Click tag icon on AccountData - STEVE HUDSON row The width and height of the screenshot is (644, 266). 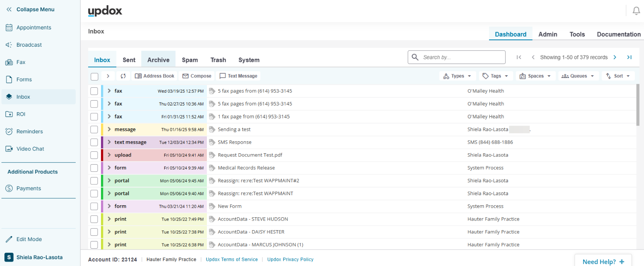[212, 219]
